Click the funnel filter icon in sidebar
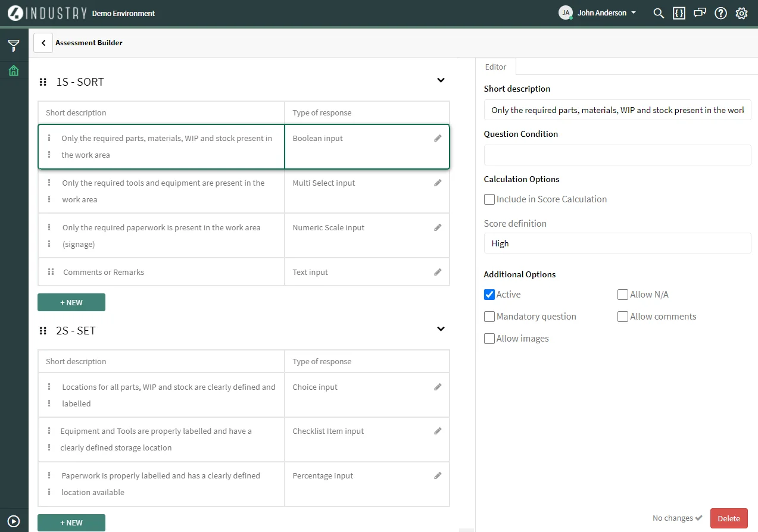Image resolution: width=758 pixels, height=532 pixels. (x=14, y=46)
